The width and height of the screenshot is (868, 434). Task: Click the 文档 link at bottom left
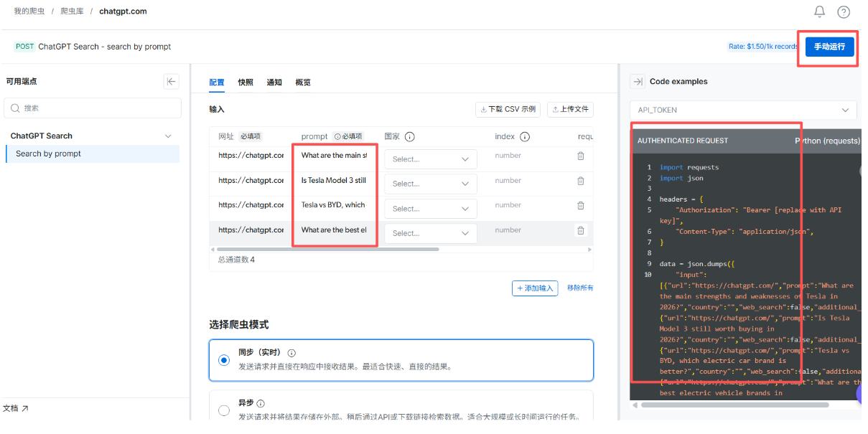coord(11,408)
